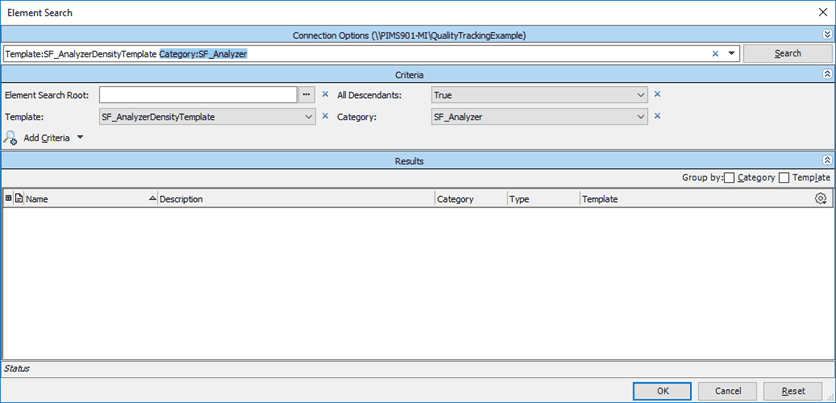Screen dimensions: 836x403
Task: Click the Add Criteria magnifier icon
Action: tap(10, 138)
